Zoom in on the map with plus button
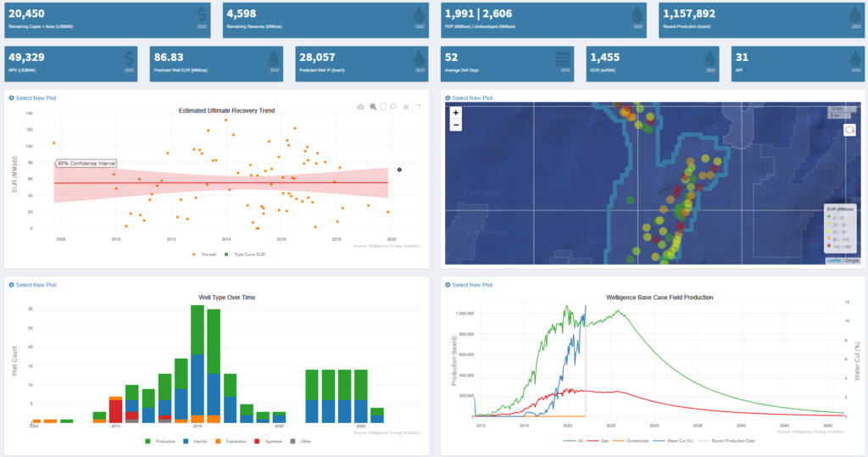Viewport: 868px width, 457px height. [456, 113]
